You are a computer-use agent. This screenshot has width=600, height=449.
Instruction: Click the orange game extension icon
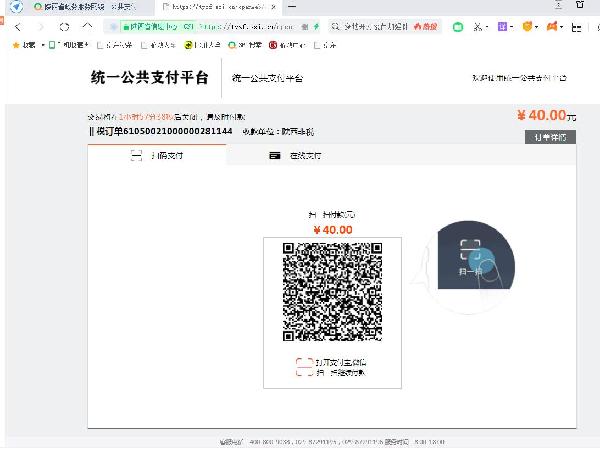coord(552,26)
